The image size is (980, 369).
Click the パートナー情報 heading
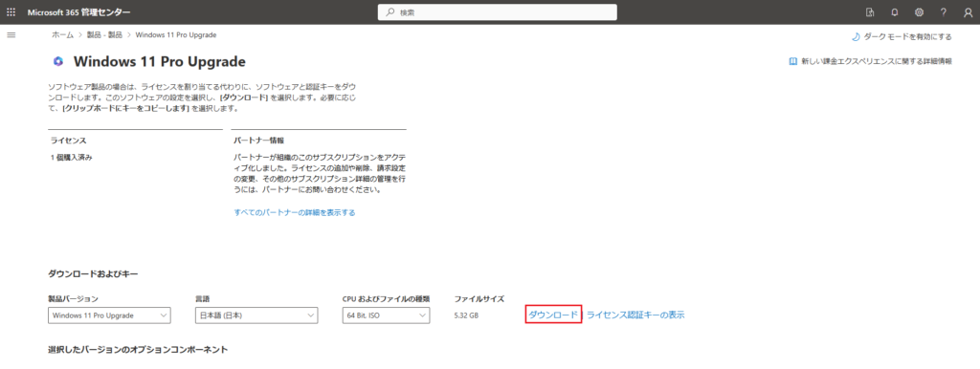[258, 141]
